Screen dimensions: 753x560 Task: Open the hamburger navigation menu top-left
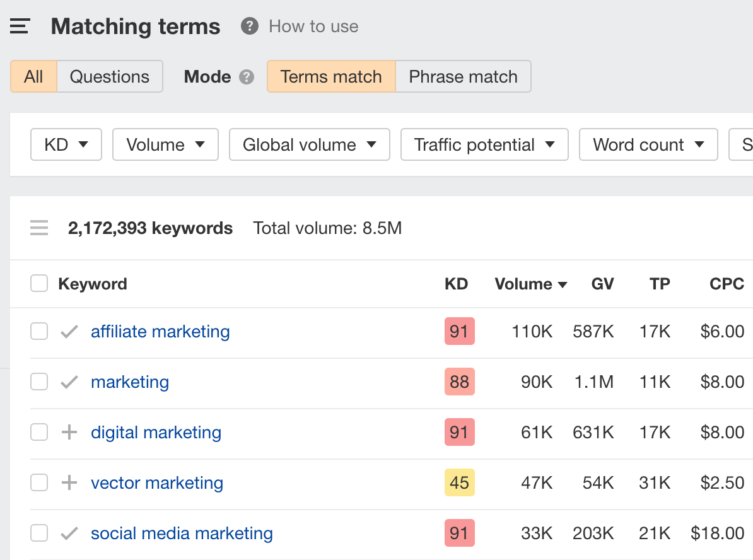(20, 26)
